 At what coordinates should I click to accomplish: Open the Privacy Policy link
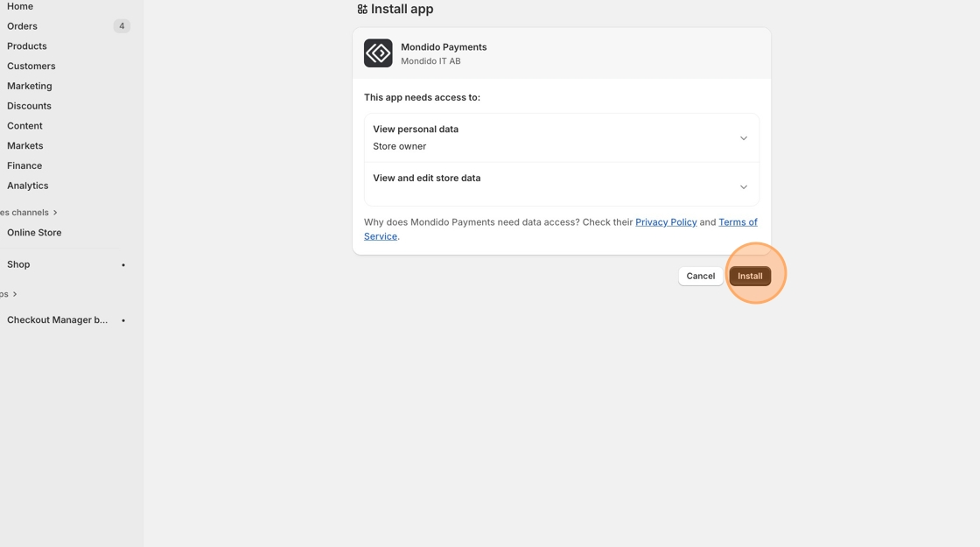click(x=666, y=222)
